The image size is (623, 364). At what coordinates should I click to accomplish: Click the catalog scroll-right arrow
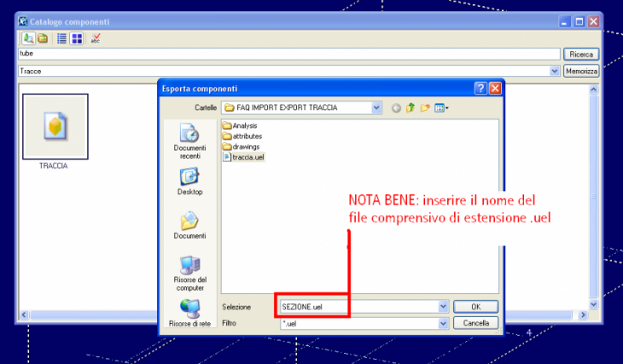(x=583, y=315)
